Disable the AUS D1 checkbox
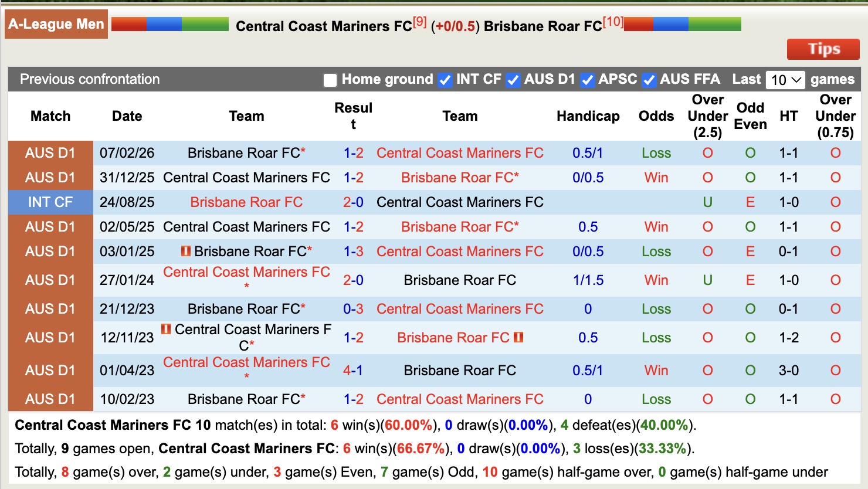The image size is (868, 489). [514, 80]
